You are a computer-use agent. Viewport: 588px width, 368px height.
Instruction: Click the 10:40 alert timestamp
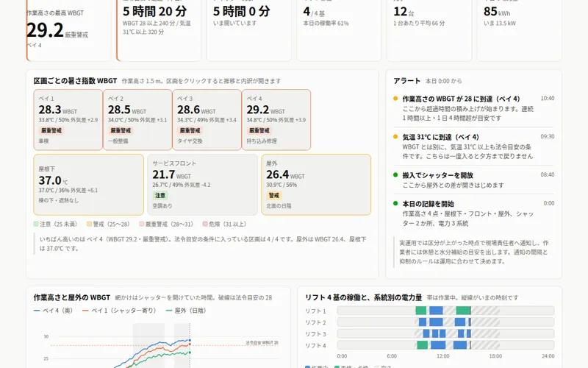tap(548, 99)
